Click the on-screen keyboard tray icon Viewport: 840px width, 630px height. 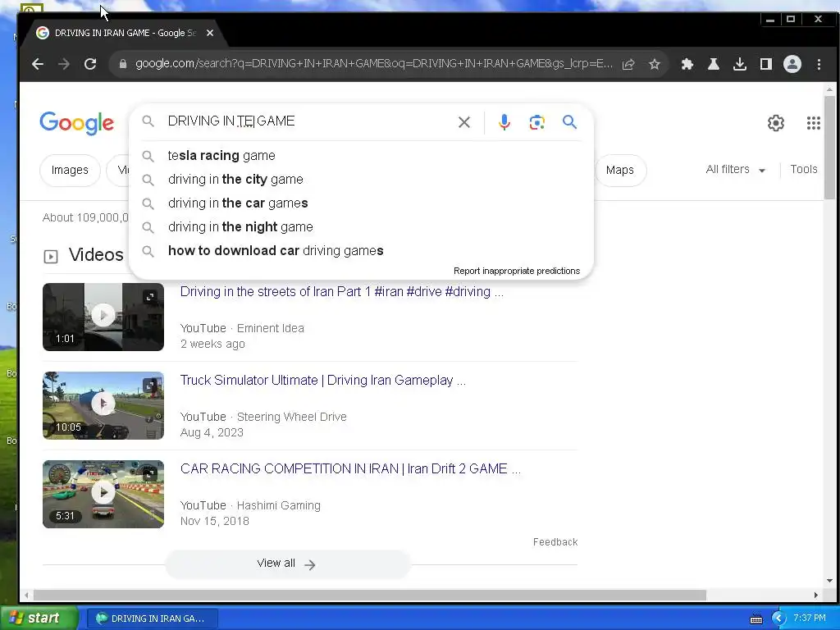coord(756,619)
